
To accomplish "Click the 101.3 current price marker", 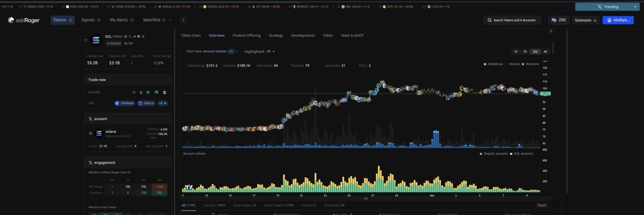I will (546, 94).
